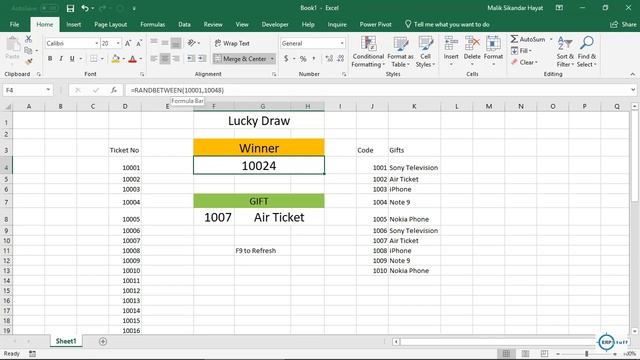Click the Cut scissors icon
The width and height of the screenshot is (640, 360).
click(28, 39)
